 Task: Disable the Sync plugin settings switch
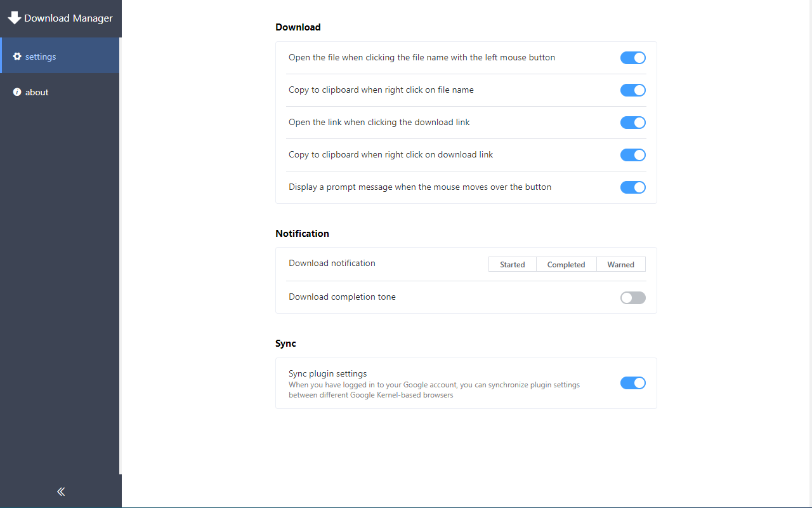click(x=632, y=383)
